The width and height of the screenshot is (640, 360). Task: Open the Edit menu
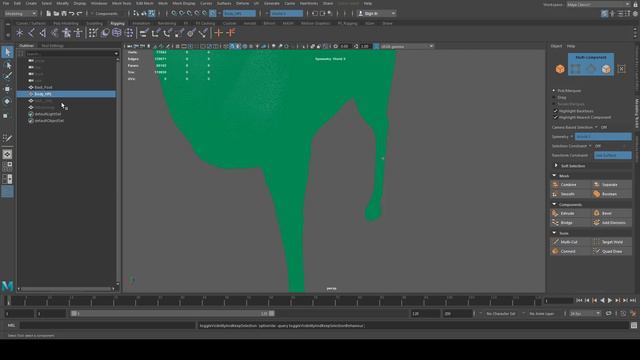[17, 3]
